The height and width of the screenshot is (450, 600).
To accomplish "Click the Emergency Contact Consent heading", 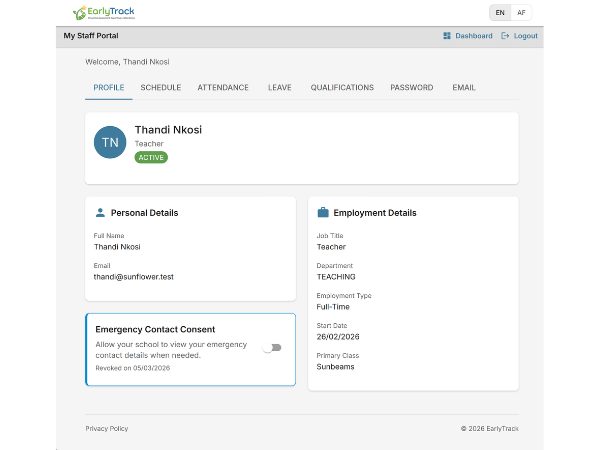I will (155, 329).
